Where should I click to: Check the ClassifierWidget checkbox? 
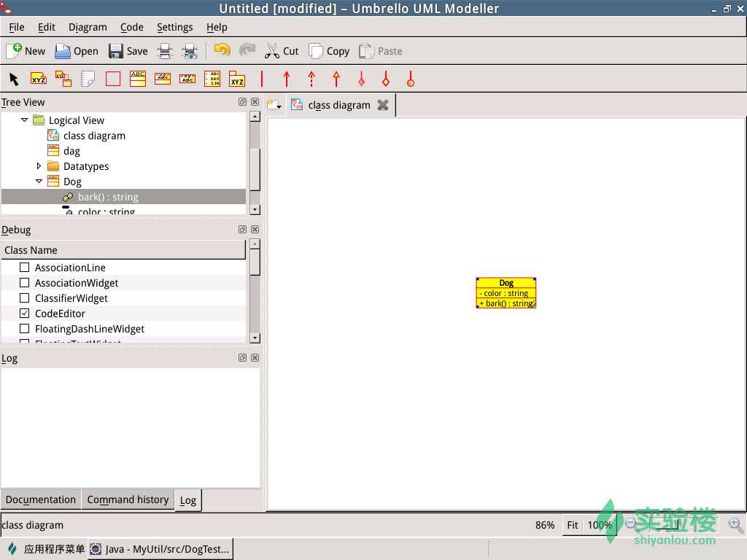[x=24, y=297]
